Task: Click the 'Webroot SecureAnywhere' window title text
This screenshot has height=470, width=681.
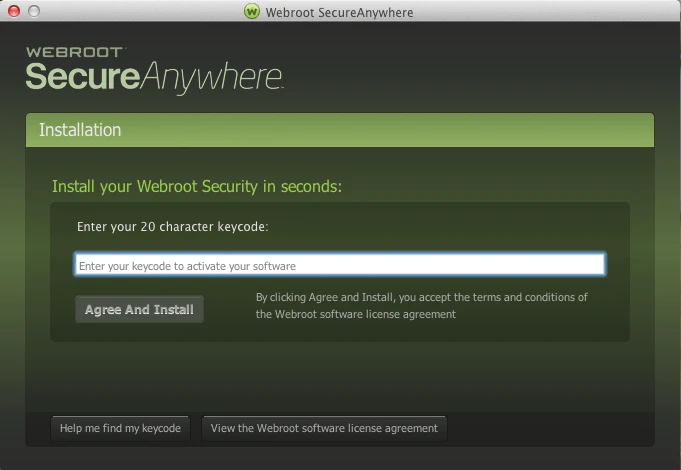Action: coord(339,13)
